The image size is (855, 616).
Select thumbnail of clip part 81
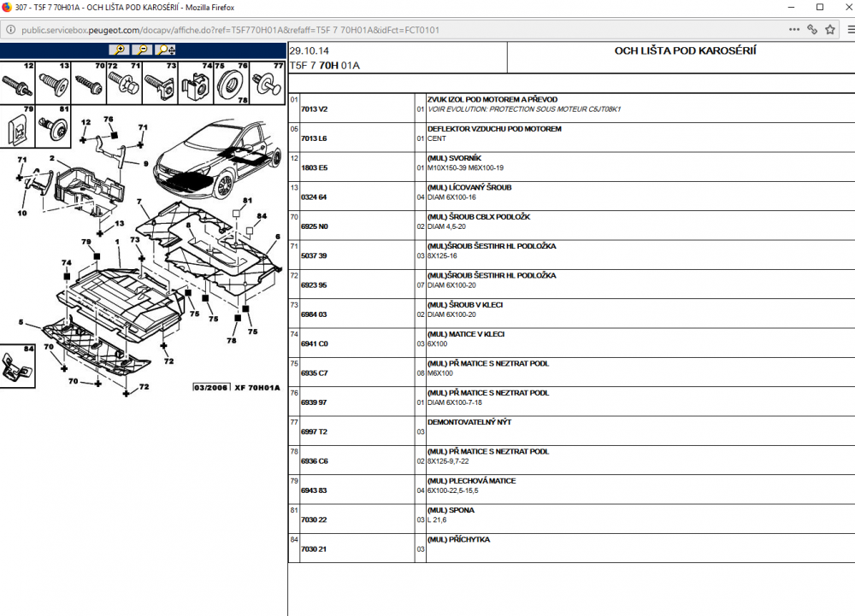point(53,126)
